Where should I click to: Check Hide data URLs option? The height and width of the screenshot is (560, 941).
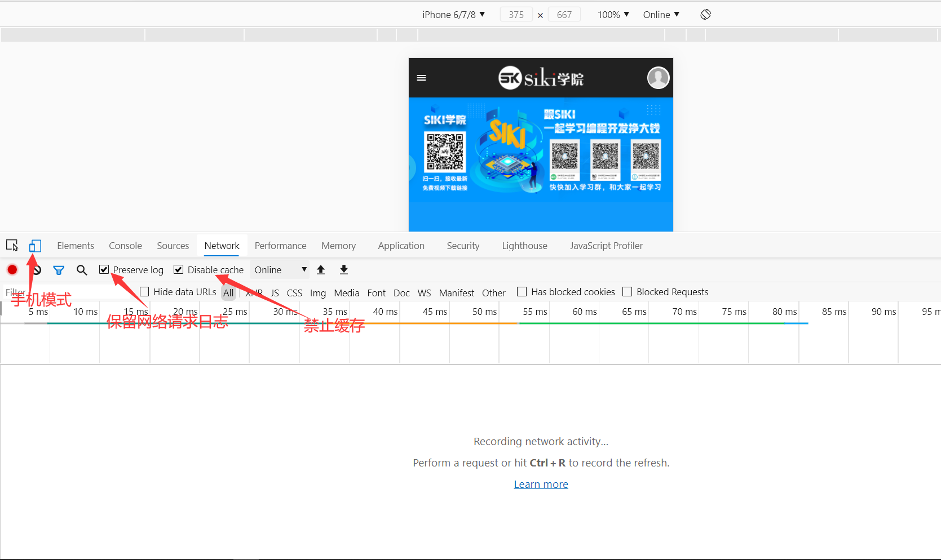[144, 291]
